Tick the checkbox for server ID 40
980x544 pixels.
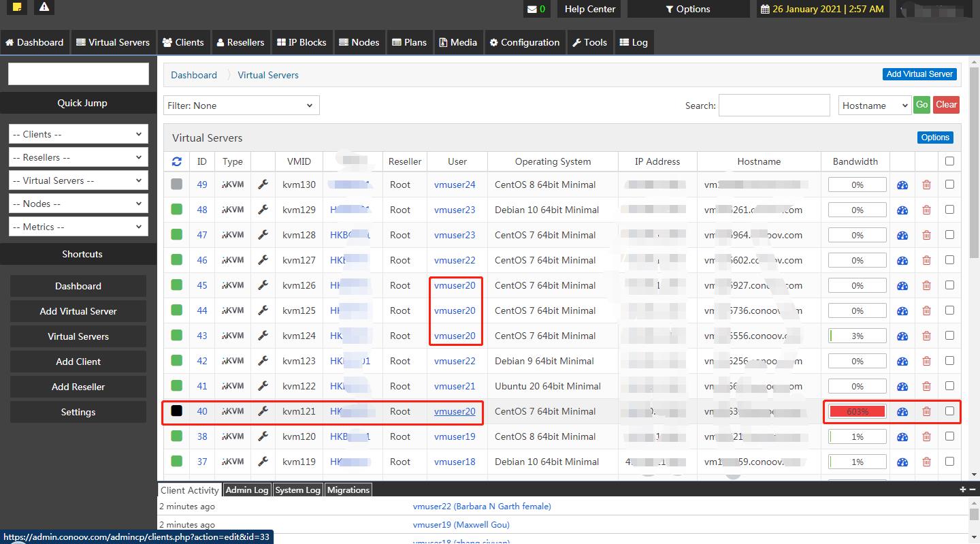pyautogui.click(x=949, y=411)
